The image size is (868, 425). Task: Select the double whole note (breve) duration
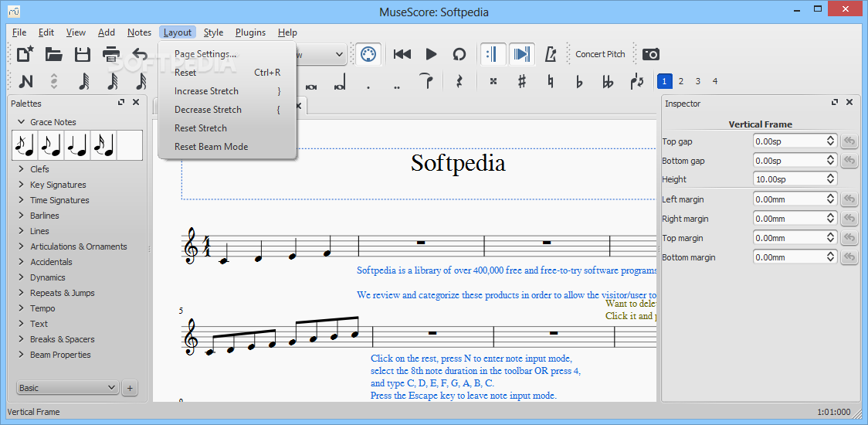click(x=311, y=86)
